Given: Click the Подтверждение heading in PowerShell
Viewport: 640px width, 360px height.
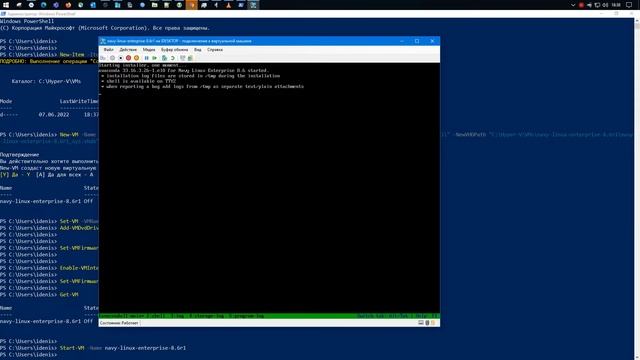Looking at the screenshot, I should [20, 155].
